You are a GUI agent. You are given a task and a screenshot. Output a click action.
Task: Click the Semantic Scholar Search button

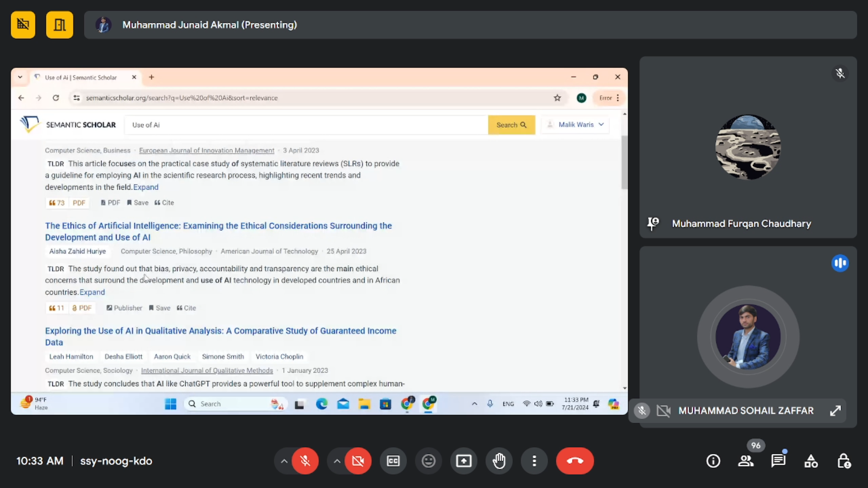tap(511, 125)
